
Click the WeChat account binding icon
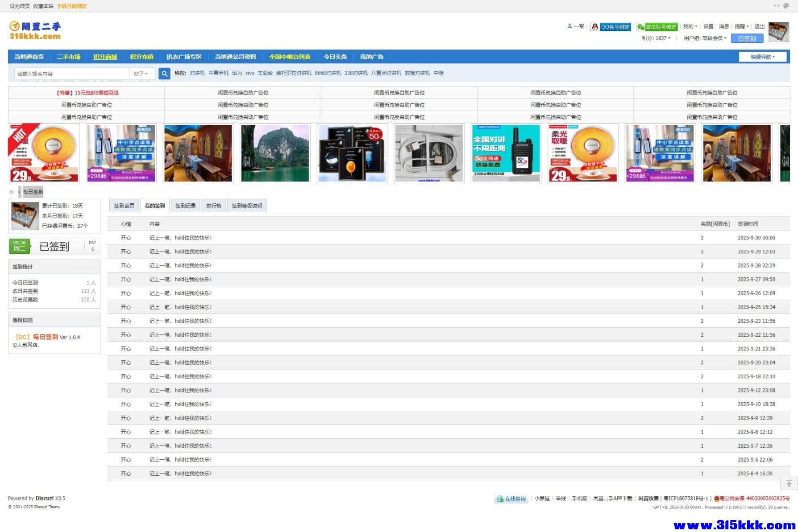coord(641,27)
